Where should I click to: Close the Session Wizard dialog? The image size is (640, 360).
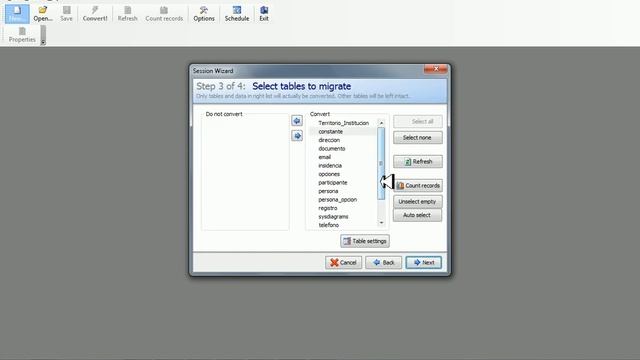436,69
